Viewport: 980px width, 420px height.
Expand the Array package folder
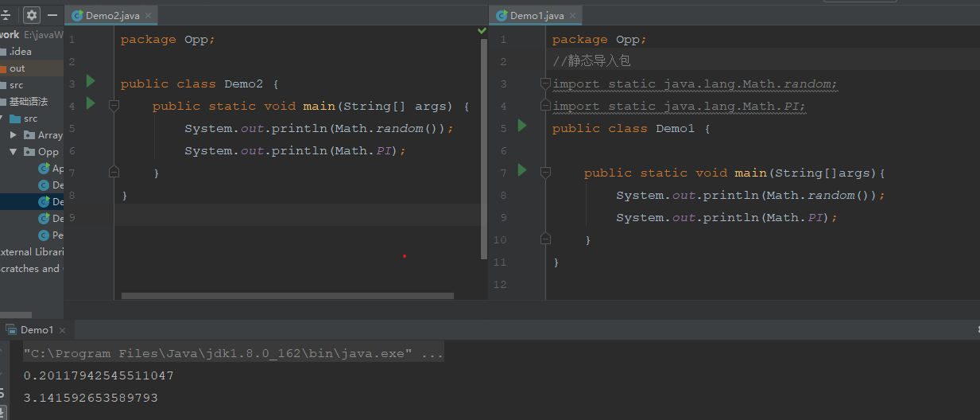[14, 135]
